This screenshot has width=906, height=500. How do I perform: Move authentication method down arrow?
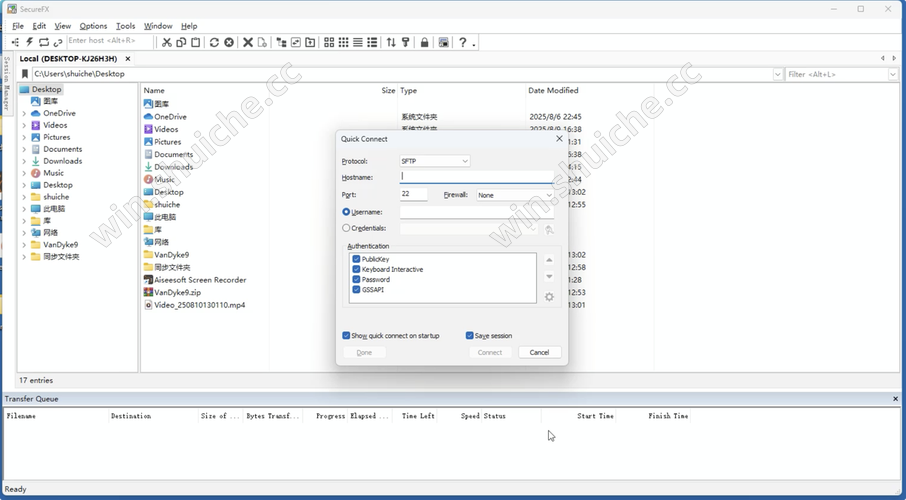pos(549,276)
